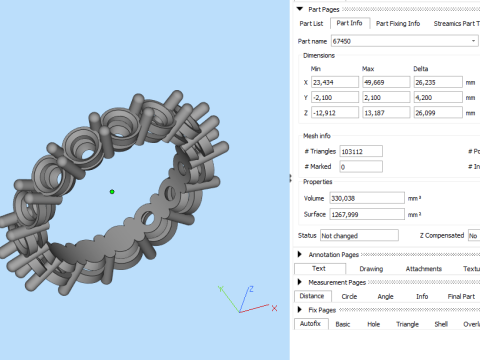Viewport: 480px width, 360px height.
Task: Select the Autofix tab
Action: click(x=311, y=324)
